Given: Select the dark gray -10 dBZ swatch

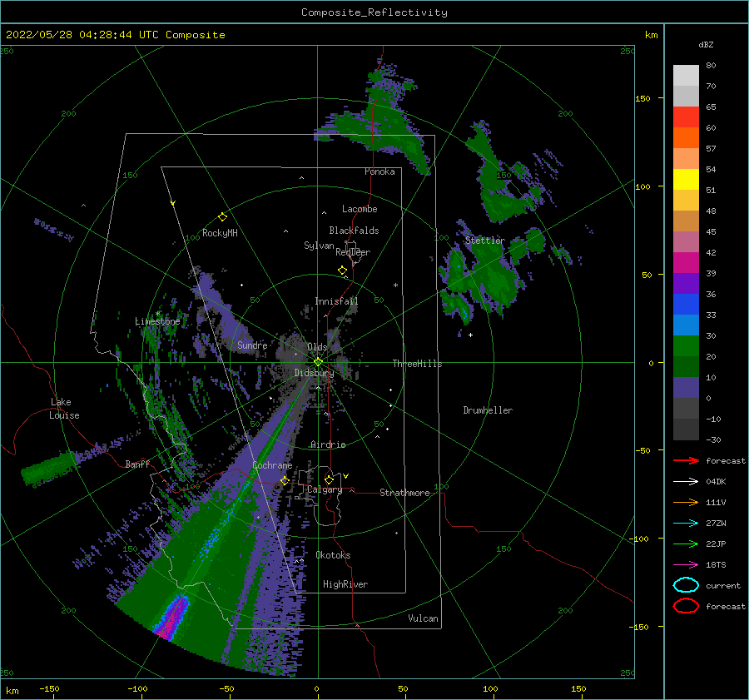Looking at the screenshot, I should pos(686,429).
